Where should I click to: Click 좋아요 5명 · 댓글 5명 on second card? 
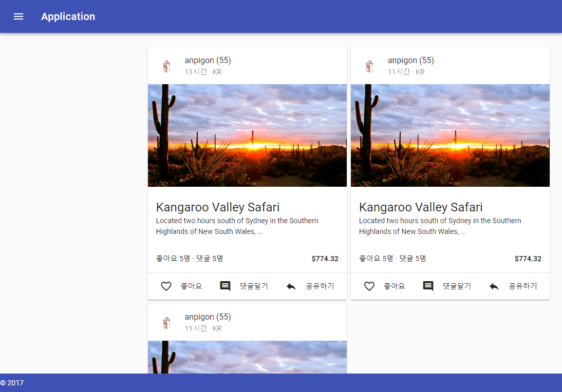click(392, 259)
